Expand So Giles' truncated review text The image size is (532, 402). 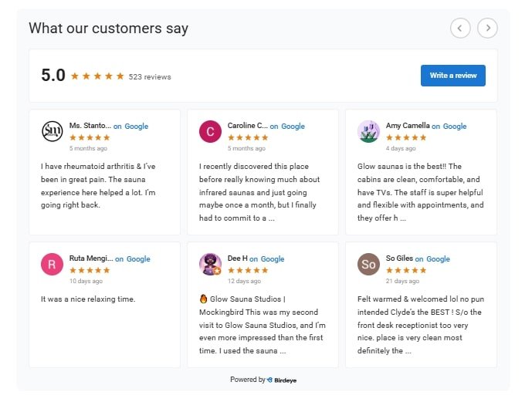406,350
